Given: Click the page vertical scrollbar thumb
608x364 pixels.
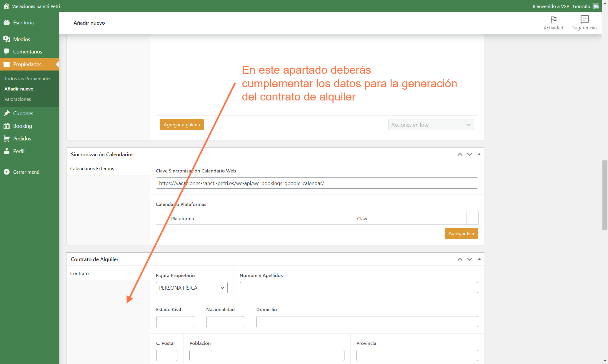Looking at the screenshot, I should pos(605,195).
